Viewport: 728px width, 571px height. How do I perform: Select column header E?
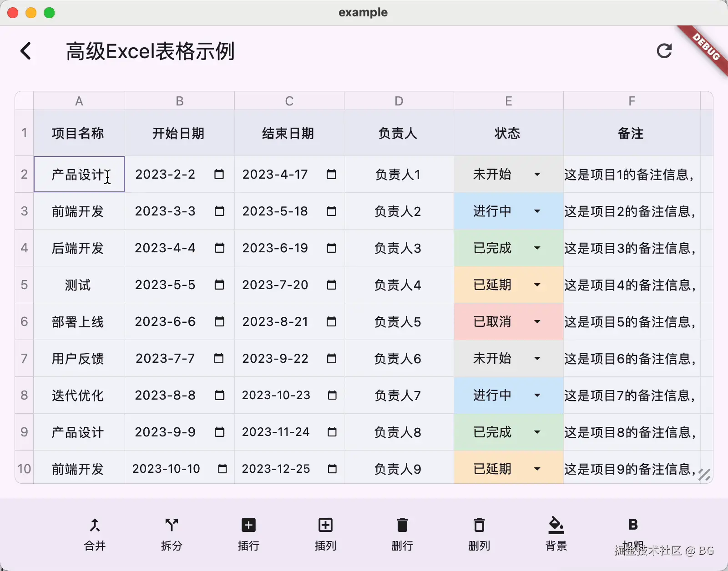point(508,100)
